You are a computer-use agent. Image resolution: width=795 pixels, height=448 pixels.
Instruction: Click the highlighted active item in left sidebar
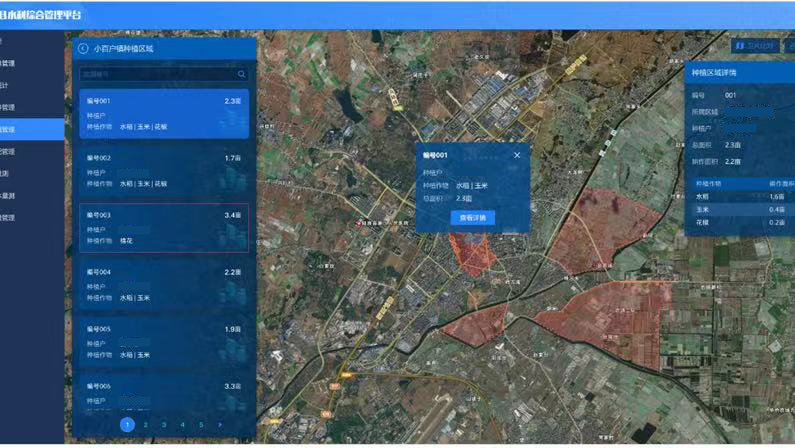click(x=30, y=130)
